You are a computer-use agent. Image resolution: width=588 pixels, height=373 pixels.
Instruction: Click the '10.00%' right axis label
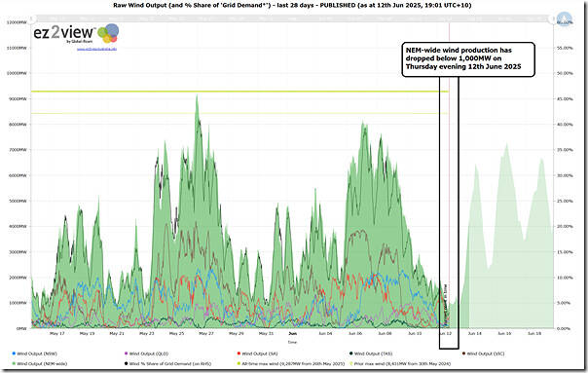[566, 278]
